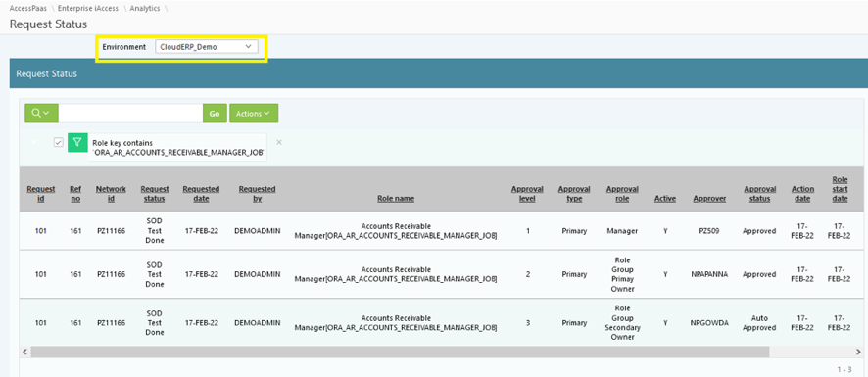Click the Role Group Secondary Owner cell
868x377 pixels.
coord(622,323)
